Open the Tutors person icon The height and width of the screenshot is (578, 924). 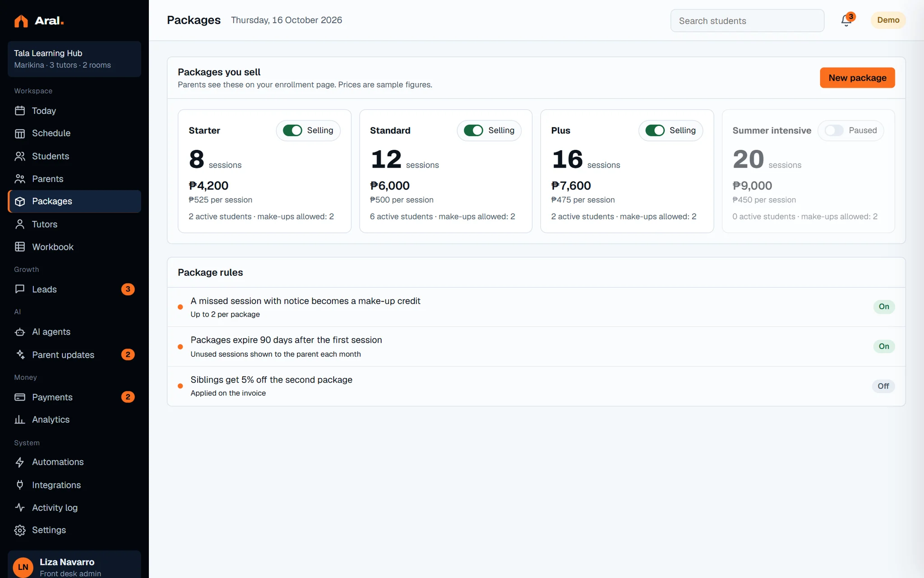[x=20, y=224]
